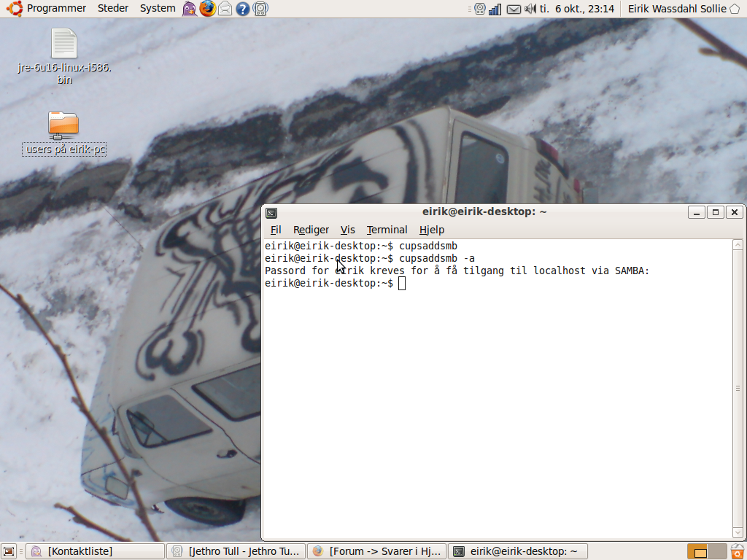Open the network signal indicator
747x560 pixels.
(495, 9)
